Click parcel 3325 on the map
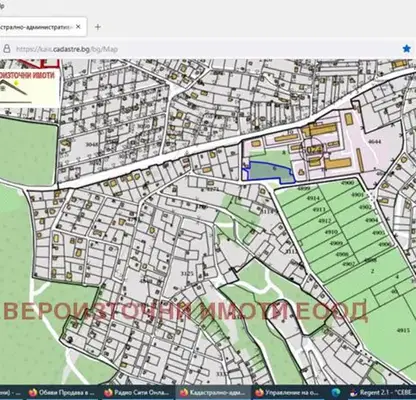Image resolution: width=416 pixels, height=400 pixels. coord(187,274)
